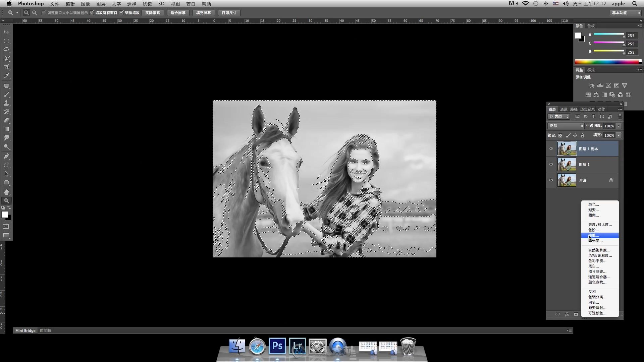The height and width of the screenshot is (362, 644).
Task: Select the Gradient tool
Action: (x=6, y=129)
